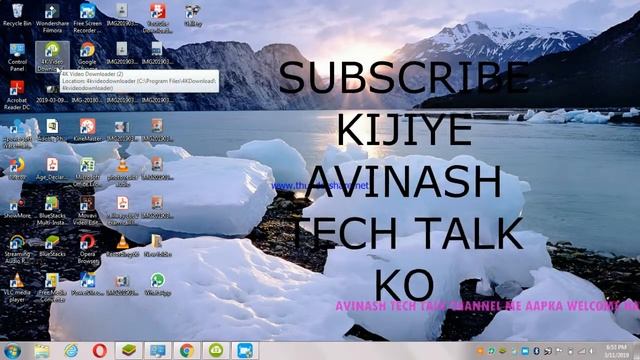640x360 pixels.
Task: Select the Control Panel desktop icon
Action: click(17, 57)
